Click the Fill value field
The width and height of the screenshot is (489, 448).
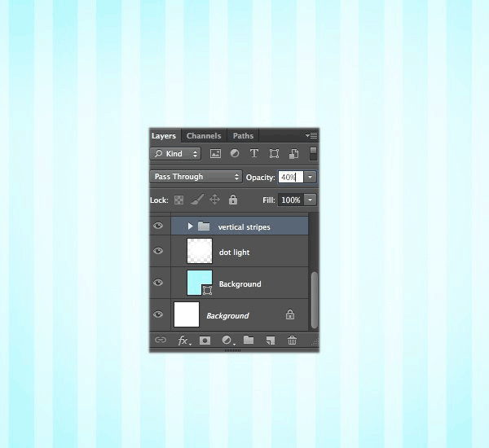(x=291, y=200)
